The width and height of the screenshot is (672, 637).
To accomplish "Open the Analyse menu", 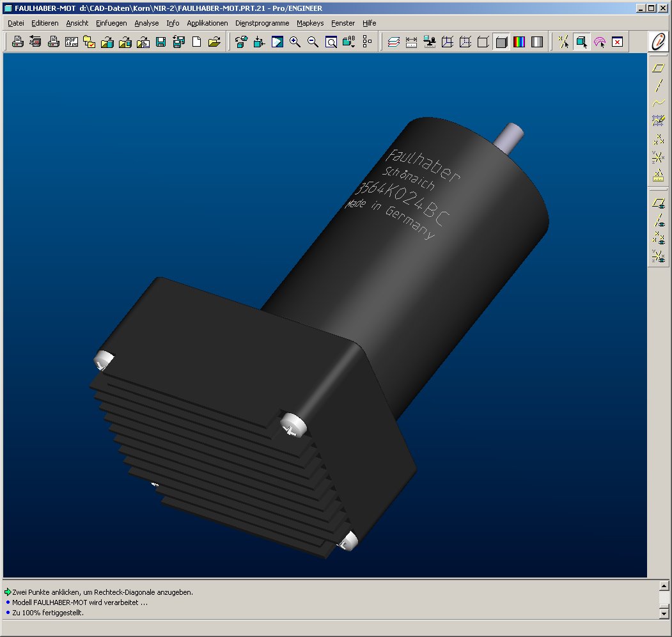I will coord(146,23).
